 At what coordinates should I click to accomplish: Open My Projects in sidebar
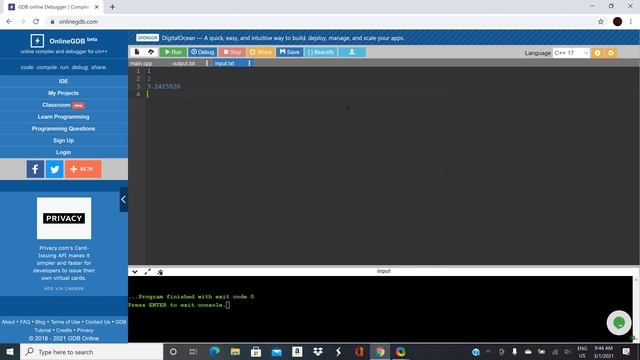click(63, 93)
